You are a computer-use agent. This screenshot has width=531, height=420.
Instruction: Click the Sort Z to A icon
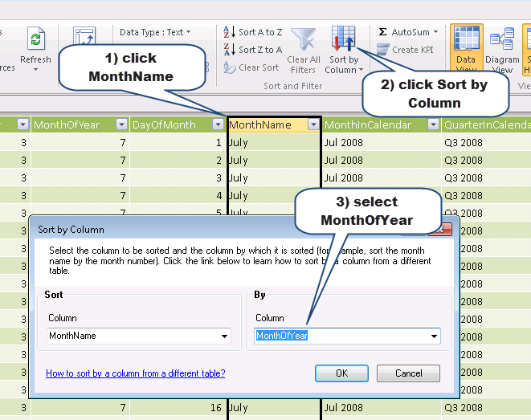229,50
